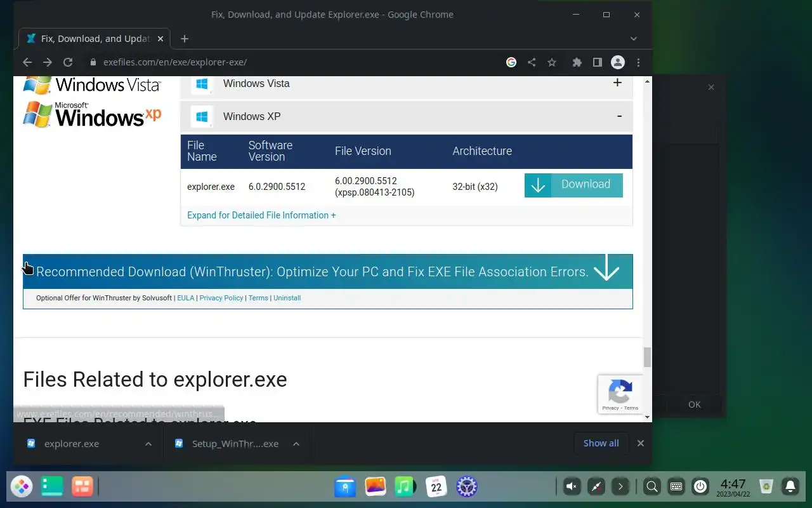Click the Architecture column header
Viewport: 812px width, 508px height.
(x=482, y=151)
